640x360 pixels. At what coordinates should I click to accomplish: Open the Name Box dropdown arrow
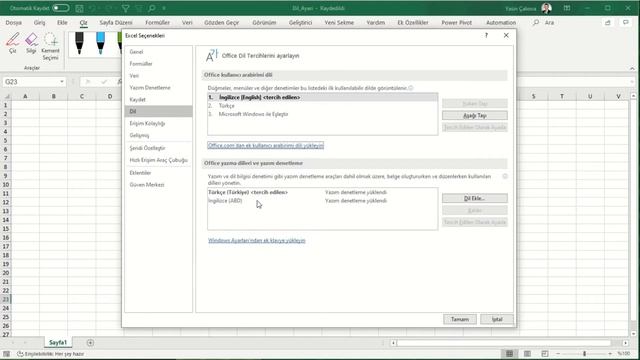[x=62, y=82]
